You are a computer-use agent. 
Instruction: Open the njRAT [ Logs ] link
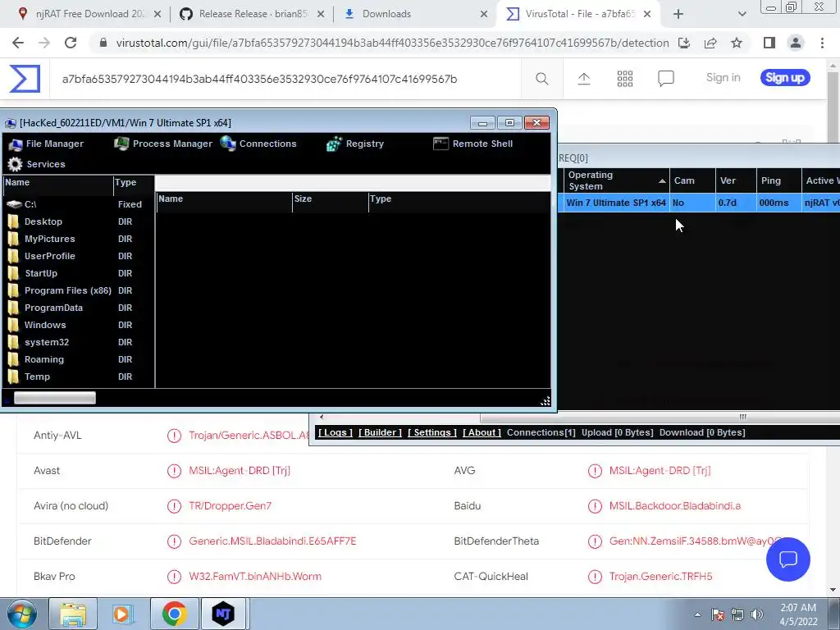coord(336,432)
